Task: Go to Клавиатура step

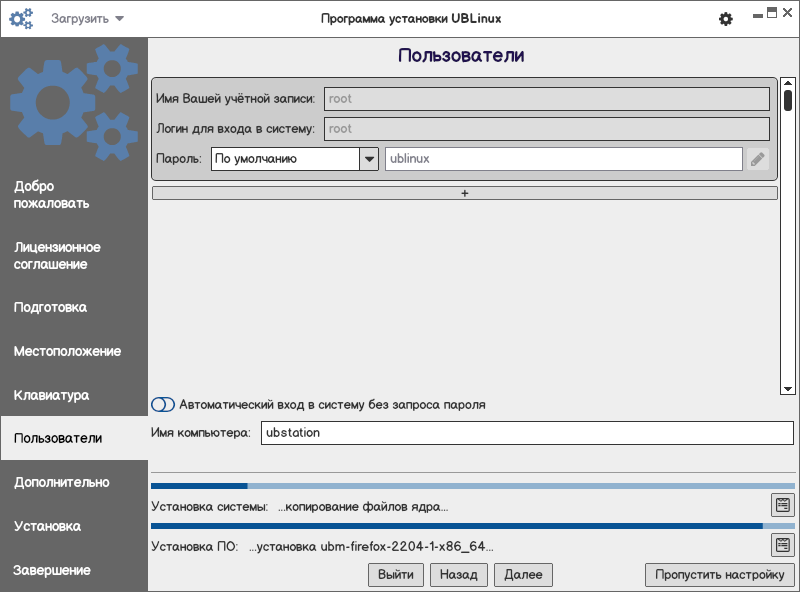Action: pyautogui.click(x=52, y=396)
